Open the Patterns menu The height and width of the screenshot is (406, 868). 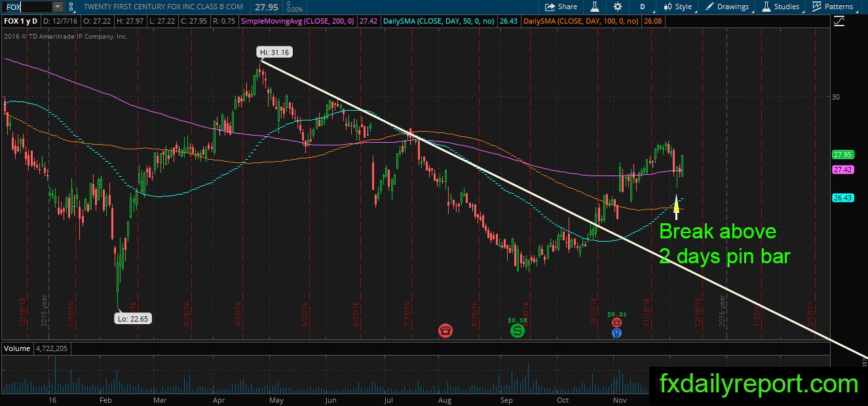(x=833, y=7)
